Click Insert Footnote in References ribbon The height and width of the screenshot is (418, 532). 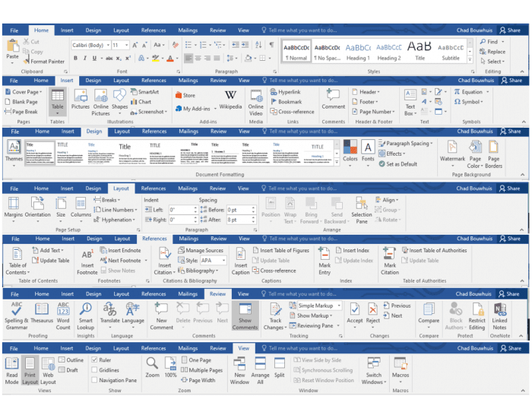pyautogui.click(x=87, y=262)
